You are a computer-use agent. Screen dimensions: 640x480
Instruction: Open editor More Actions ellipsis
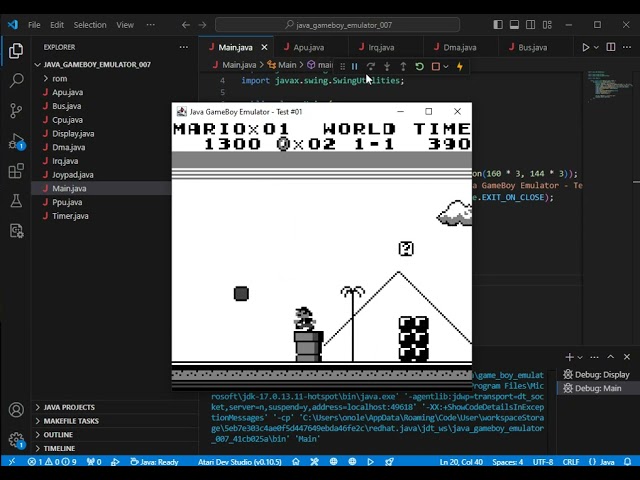pos(627,47)
